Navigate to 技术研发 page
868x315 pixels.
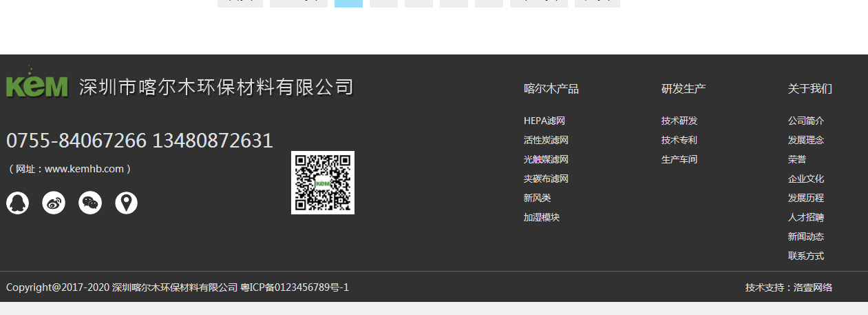(679, 121)
